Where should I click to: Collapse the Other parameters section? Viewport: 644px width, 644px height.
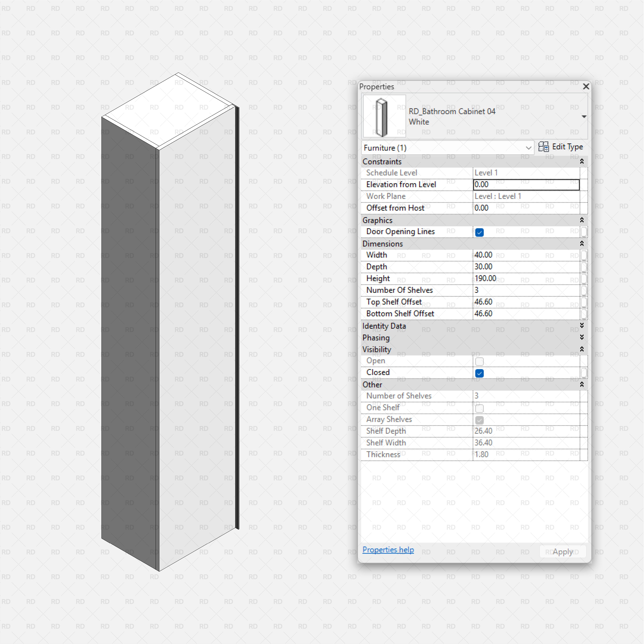point(582,384)
